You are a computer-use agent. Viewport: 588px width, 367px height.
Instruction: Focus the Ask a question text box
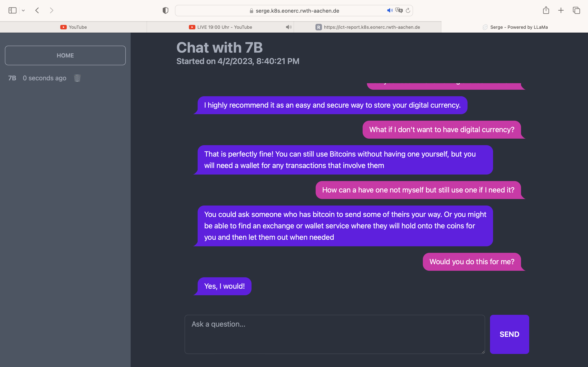[335, 334]
